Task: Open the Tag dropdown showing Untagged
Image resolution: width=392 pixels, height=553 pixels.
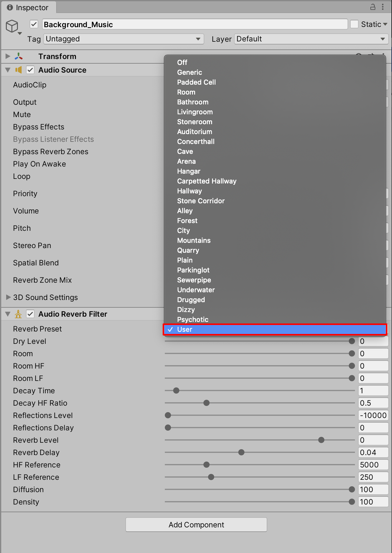Action: pos(123,39)
